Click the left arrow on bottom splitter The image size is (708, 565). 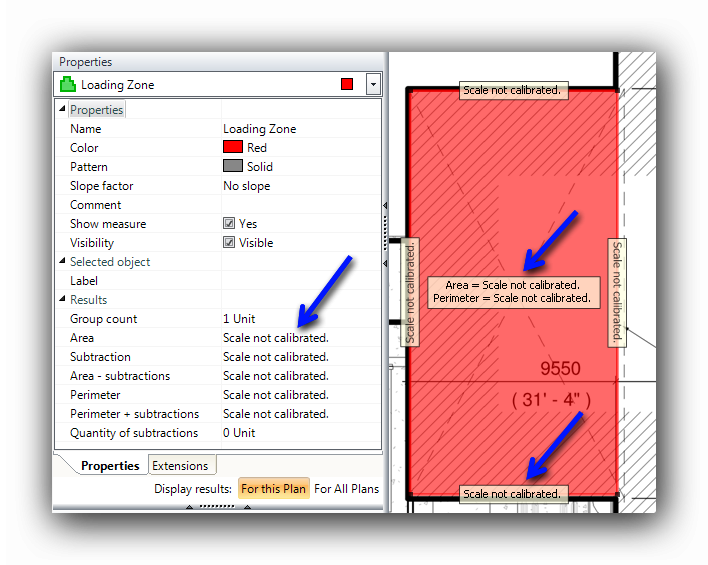click(190, 507)
